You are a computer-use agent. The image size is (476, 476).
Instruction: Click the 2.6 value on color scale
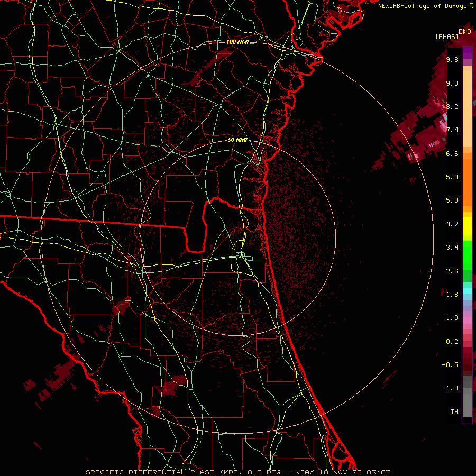tap(452, 271)
